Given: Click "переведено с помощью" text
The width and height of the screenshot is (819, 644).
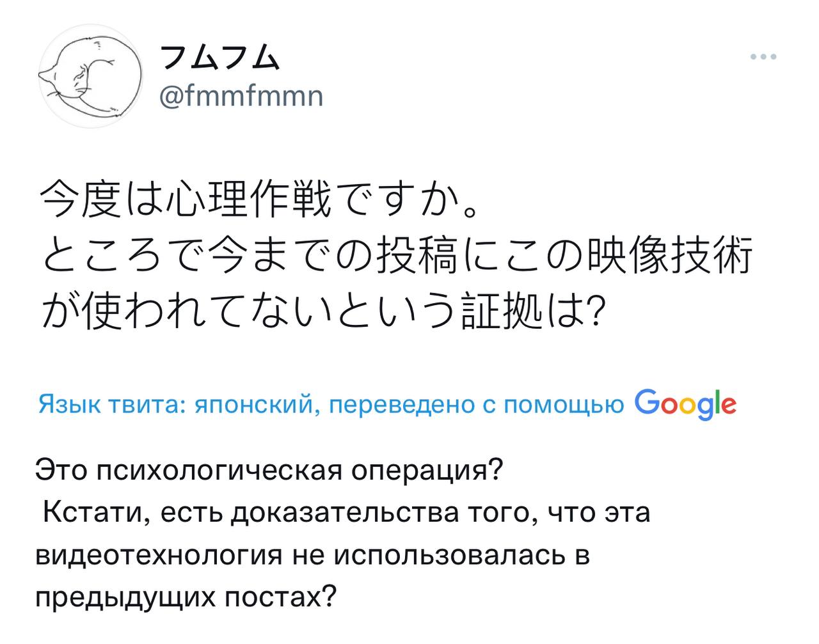Looking at the screenshot, I should tap(476, 405).
